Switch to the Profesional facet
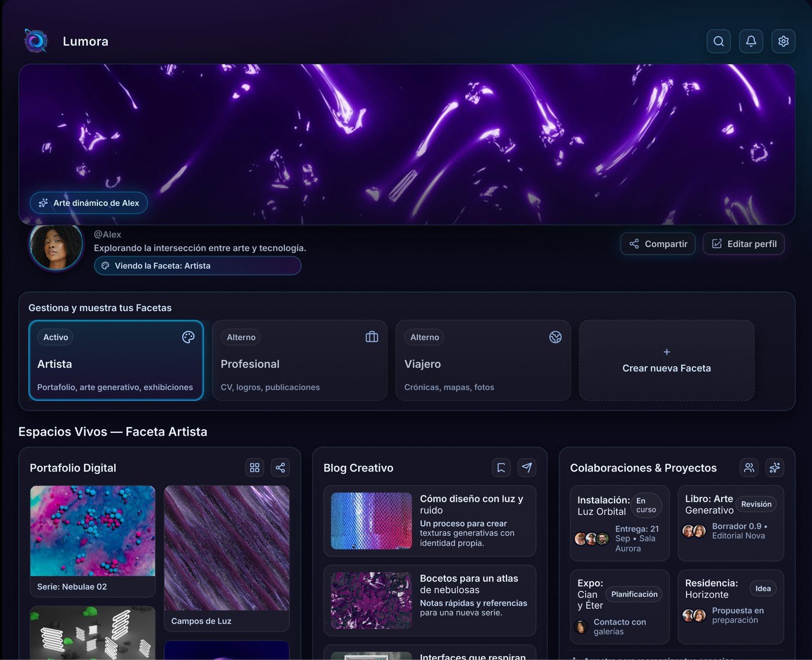Image resolution: width=812 pixels, height=660 pixels. click(x=299, y=360)
